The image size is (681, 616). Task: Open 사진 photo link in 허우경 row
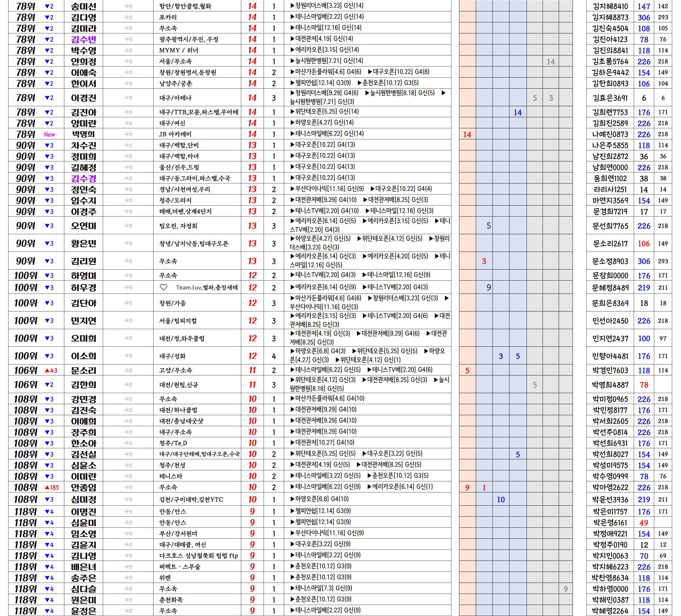(x=128, y=288)
